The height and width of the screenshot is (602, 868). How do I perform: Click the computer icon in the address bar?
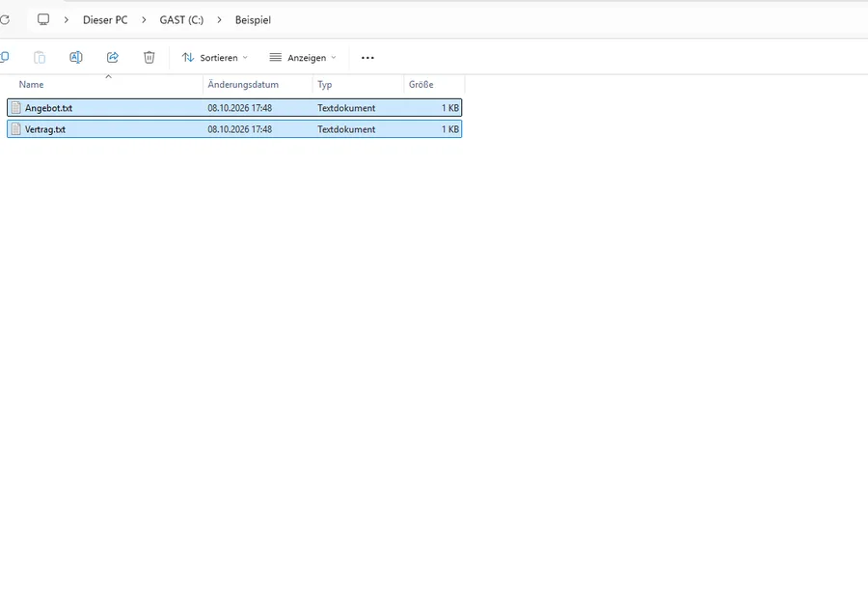[x=43, y=20]
